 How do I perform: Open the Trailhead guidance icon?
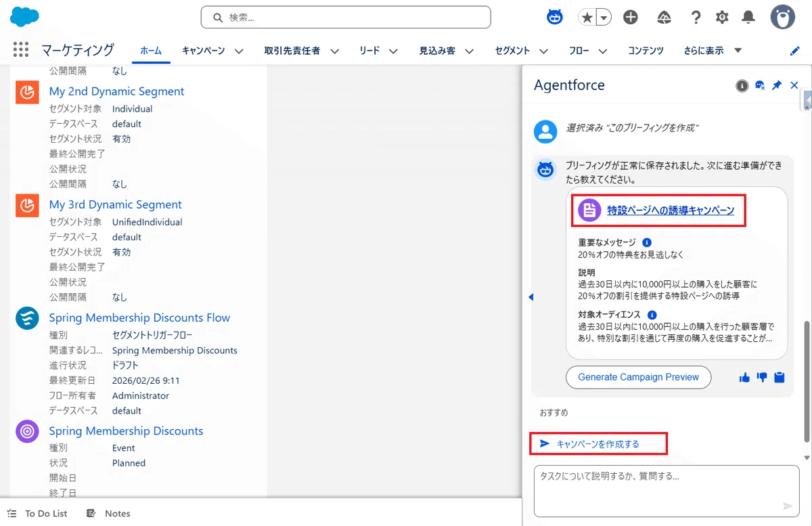coord(664,18)
